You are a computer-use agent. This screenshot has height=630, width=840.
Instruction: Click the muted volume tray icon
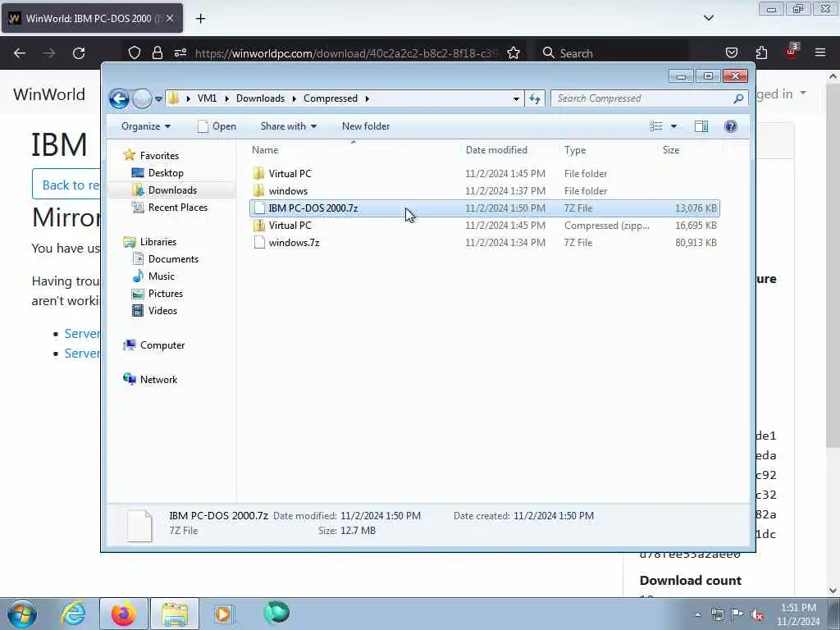[x=757, y=614]
